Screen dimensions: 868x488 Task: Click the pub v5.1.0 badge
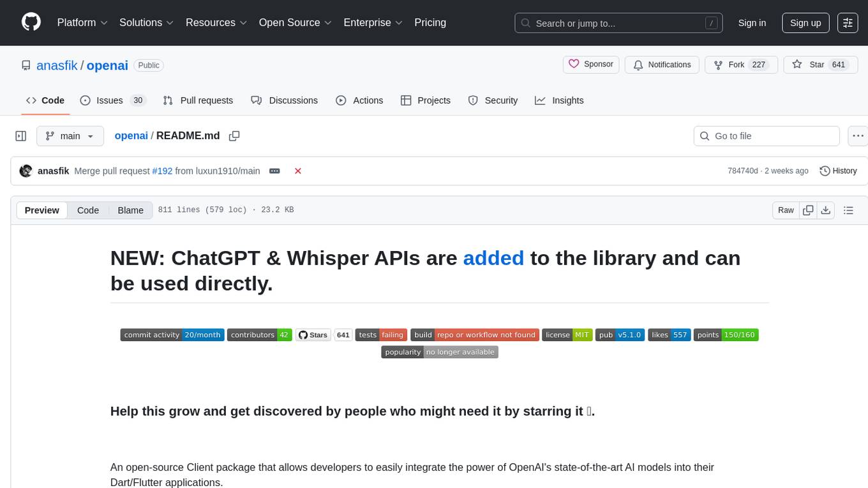tap(620, 335)
